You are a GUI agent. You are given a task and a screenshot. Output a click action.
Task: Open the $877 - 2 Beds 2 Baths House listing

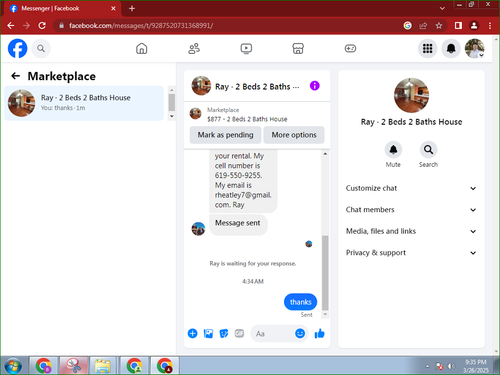(247, 119)
